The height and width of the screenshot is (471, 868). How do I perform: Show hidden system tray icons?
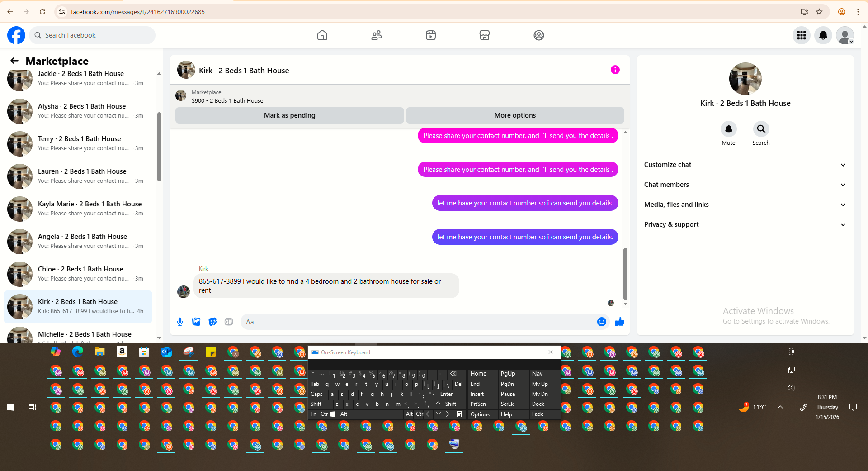coord(780,407)
